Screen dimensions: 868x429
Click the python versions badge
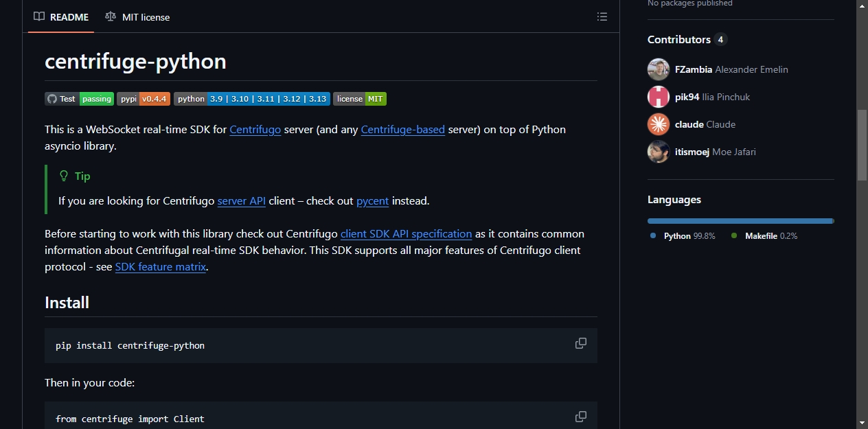coord(252,99)
